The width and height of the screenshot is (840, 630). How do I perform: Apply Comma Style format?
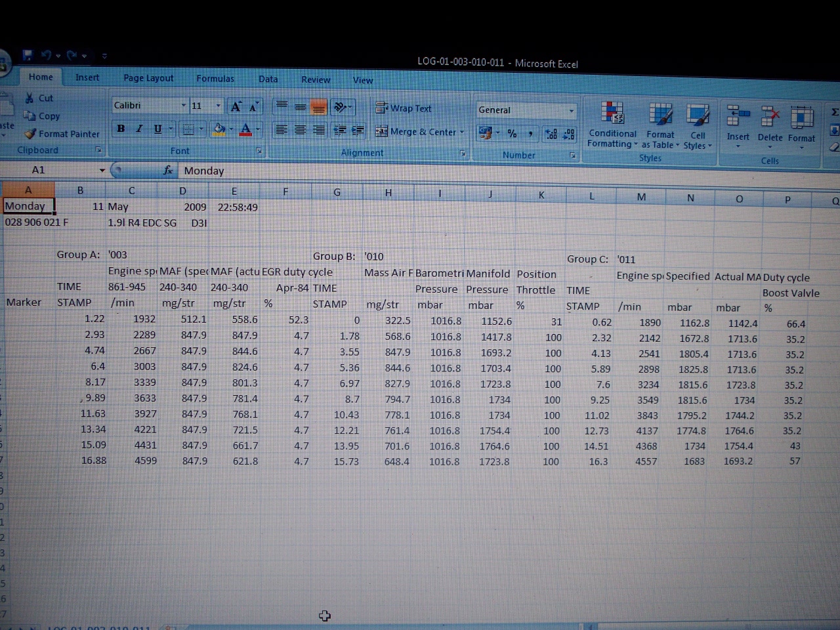(x=530, y=133)
